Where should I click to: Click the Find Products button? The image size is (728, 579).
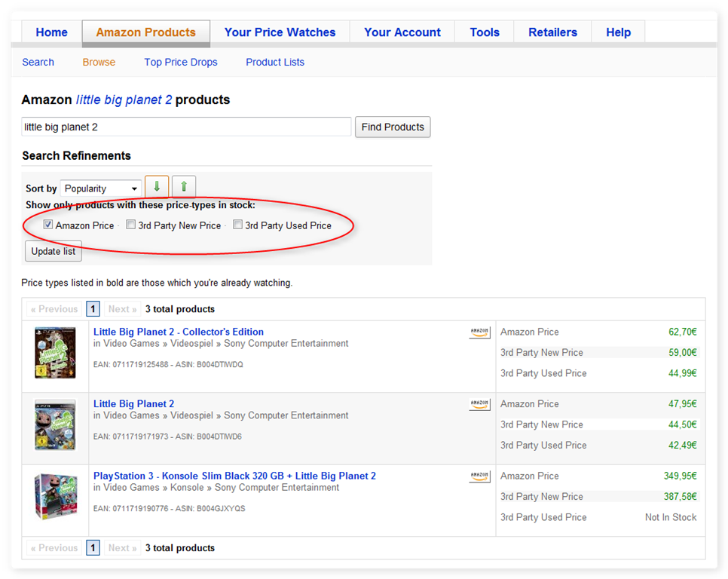(x=393, y=127)
